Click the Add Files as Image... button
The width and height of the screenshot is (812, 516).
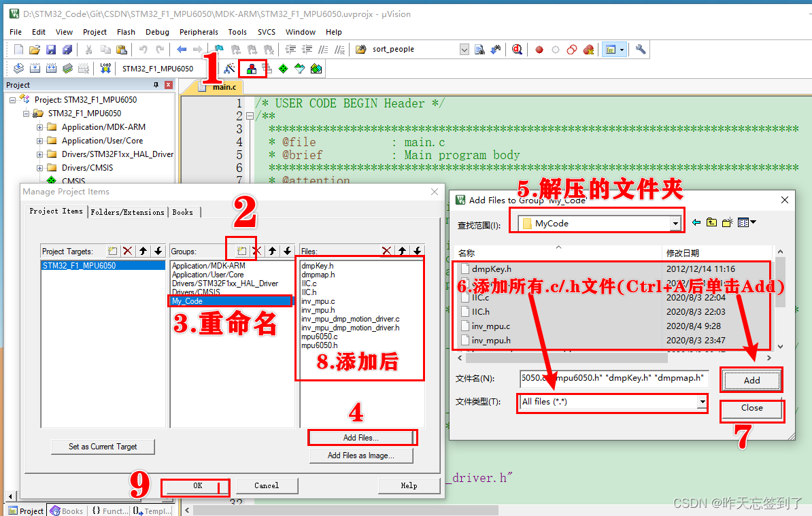pyautogui.click(x=361, y=455)
